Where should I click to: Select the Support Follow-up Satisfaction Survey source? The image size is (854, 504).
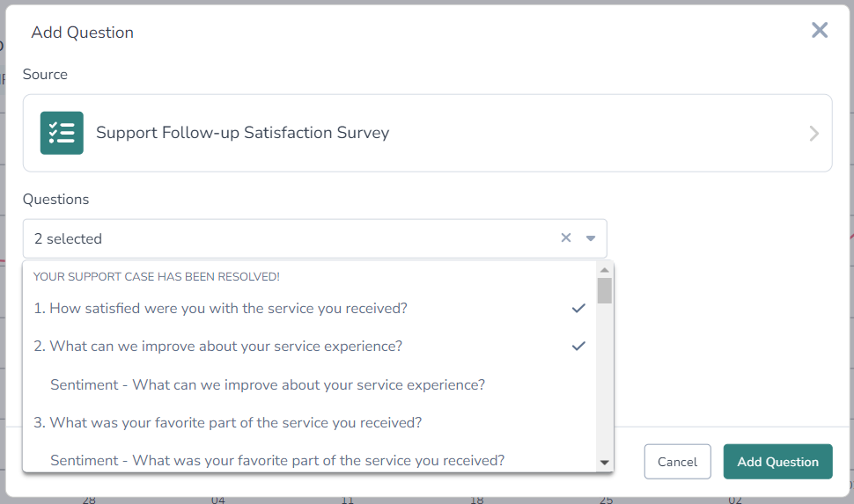coord(427,133)
